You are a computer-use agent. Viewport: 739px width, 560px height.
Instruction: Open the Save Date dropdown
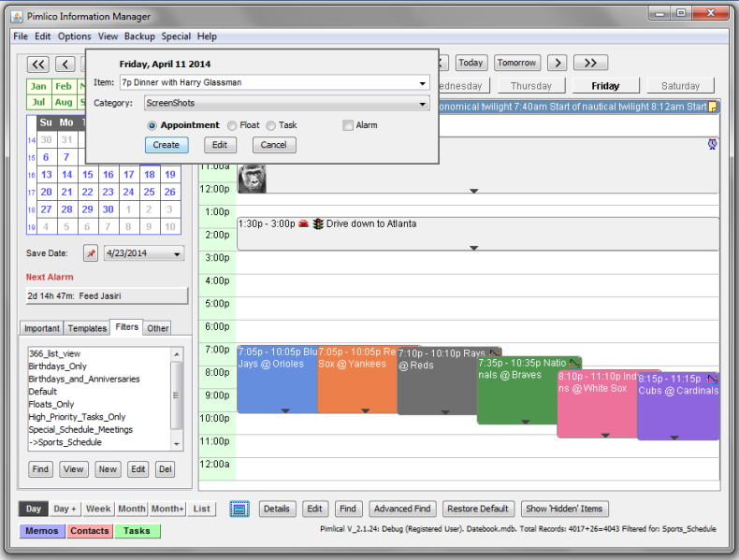pos(177,254)
